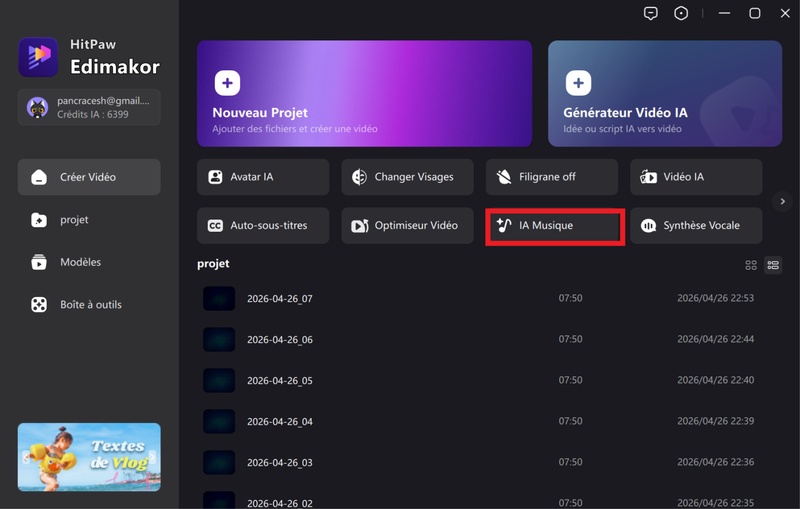The width and height of the screenshot is (800, 509).
Task: Click the projet folder icon in sidebar
Action: coord(39,220)
